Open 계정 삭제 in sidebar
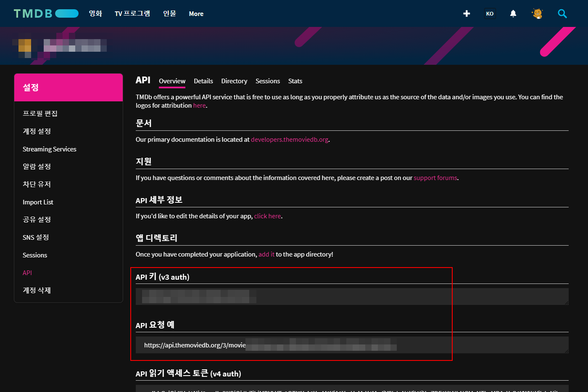This screenshot has width=588, height=392. click(37, 290)
